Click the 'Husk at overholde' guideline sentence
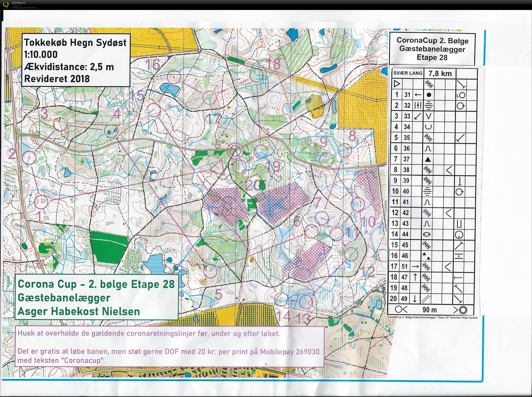 (x=149, y=333)
